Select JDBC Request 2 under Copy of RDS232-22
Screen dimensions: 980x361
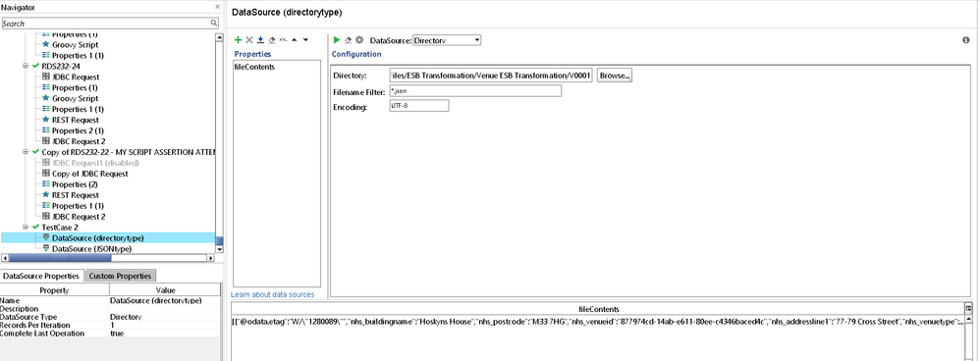tap(79, 216)
